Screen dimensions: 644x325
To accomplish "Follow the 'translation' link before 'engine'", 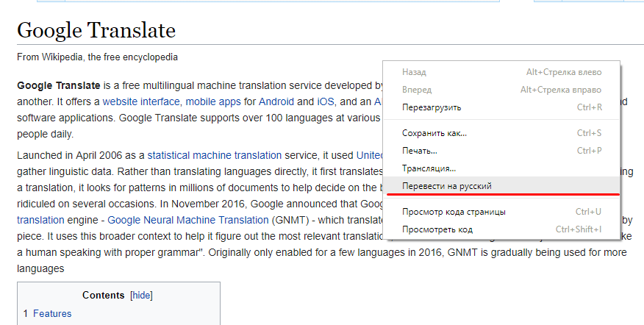I will [x=40, y=220].
